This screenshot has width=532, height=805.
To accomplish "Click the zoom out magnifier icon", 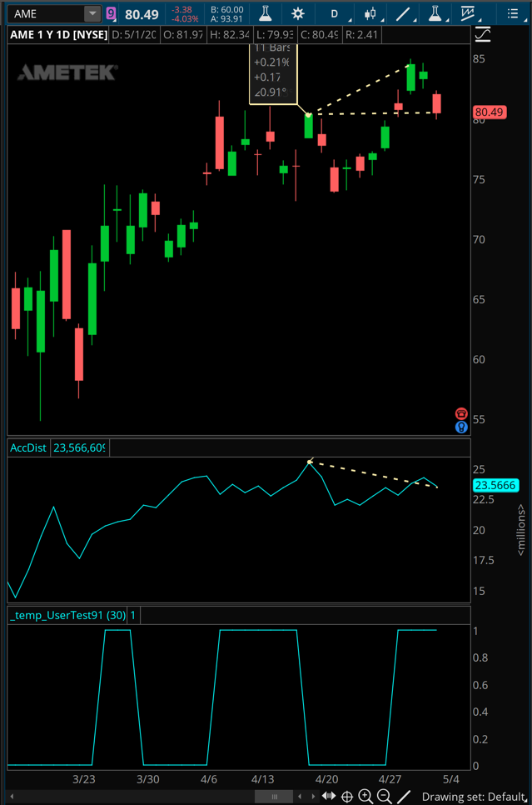I will 385,797.
